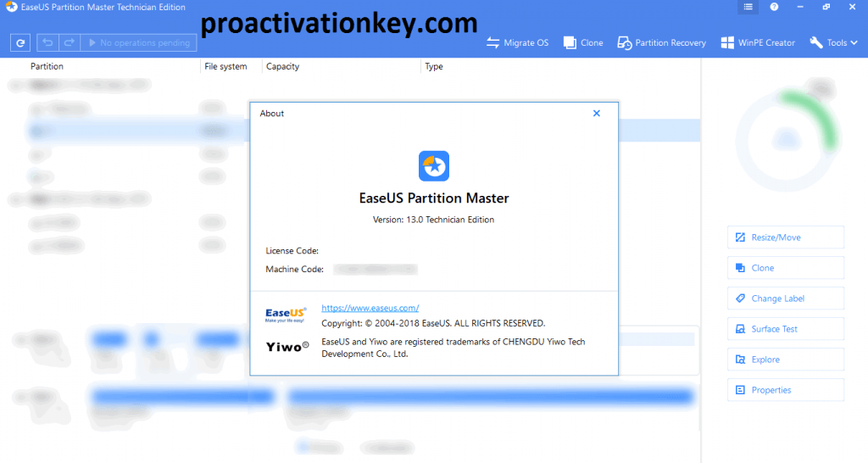Click the Type column header
Image resolution: width=868 pixels, height=463 pixels.
click(433, 66)
